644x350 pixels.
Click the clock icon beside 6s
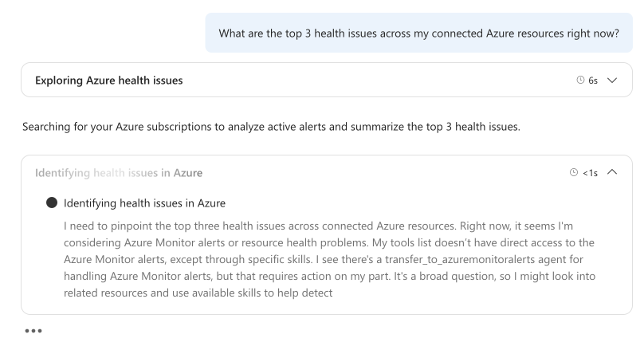coord(579,81)
